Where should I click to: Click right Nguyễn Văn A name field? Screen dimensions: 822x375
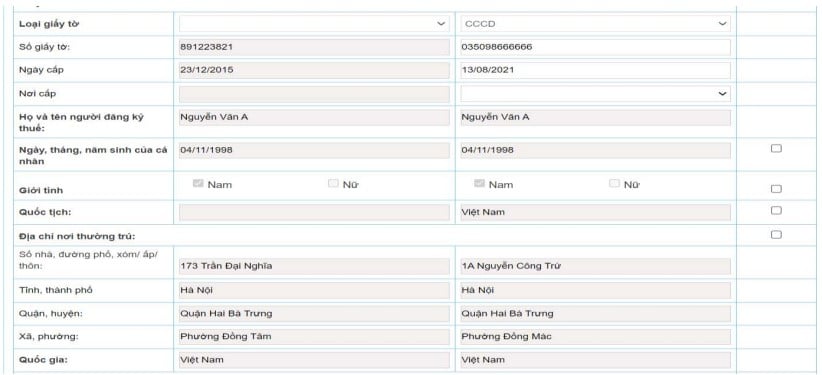point(595,117)
